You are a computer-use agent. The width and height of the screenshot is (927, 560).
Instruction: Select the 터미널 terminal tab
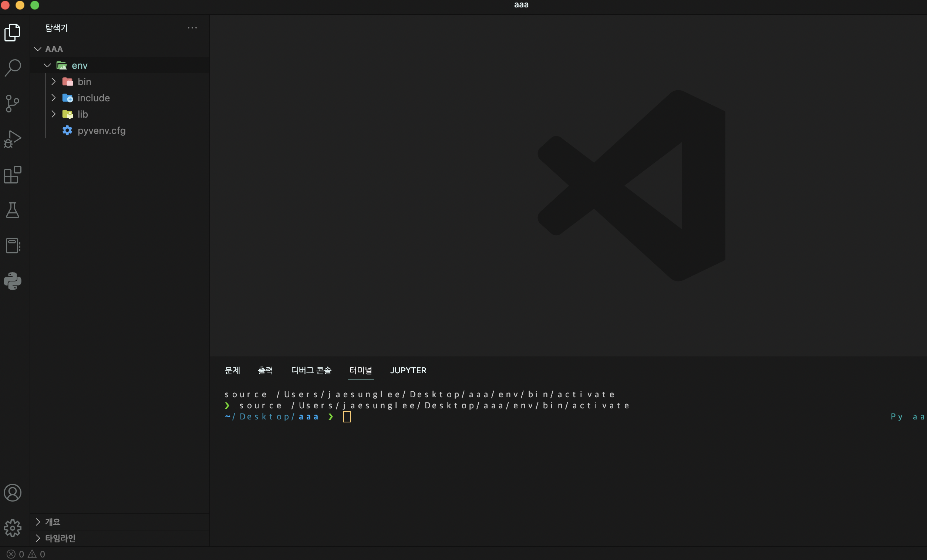[360, 371]
